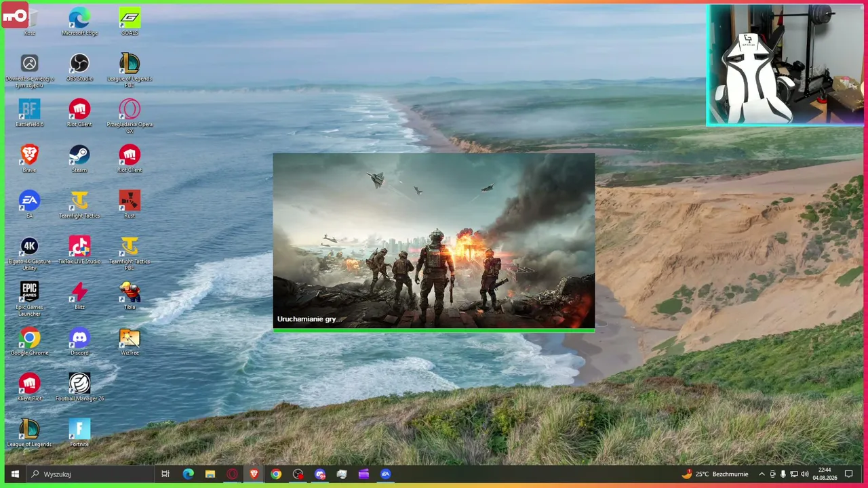The width and height of the screenshot is (868, 488).
Task: Open the Teamfight Tactics desktop shortcut
Action: pyautogui.click(x=79, y=204)
